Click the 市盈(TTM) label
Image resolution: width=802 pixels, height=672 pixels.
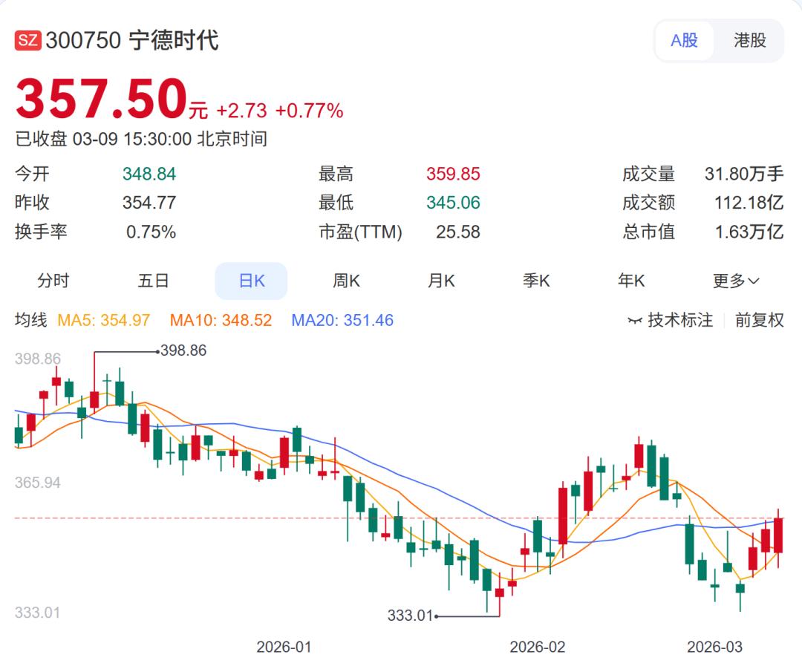[x=361, y=232]
